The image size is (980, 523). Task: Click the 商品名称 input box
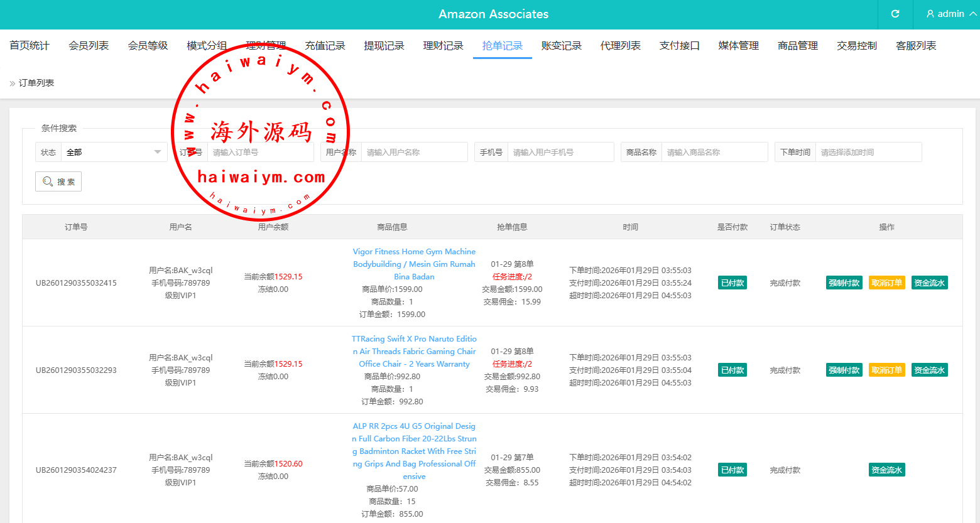(x=714, y=152)
